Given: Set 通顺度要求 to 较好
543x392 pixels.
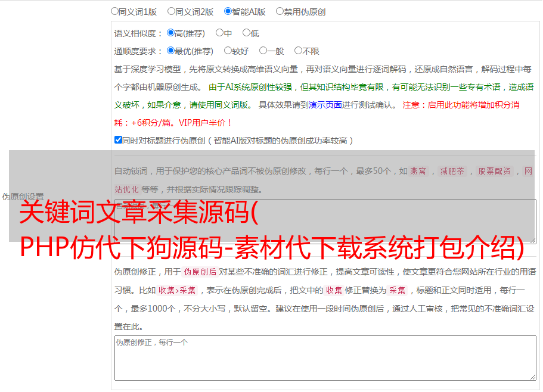Looking at the screenshot, I should (x=228, y=51).
